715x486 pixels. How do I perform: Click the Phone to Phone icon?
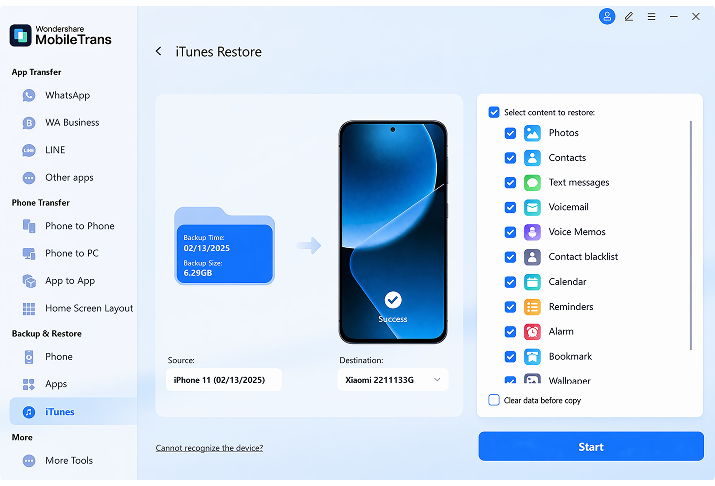pyautogui.click(x=29, y=226)
